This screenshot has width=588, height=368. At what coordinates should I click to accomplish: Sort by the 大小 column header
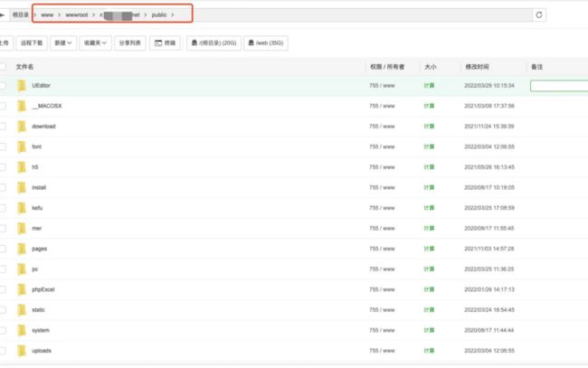(430, 67)
